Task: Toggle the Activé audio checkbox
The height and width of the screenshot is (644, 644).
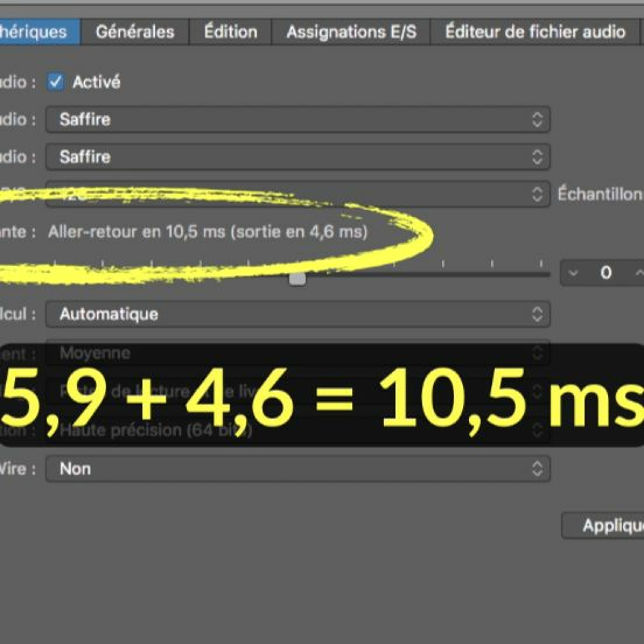Action: pyautogui.click(x=55, y=82)
